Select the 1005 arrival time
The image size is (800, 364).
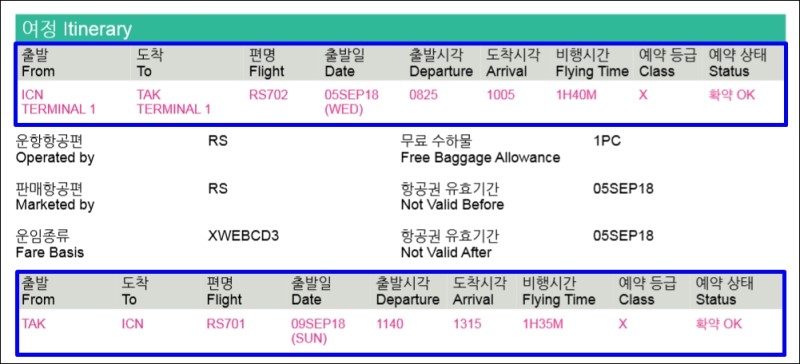click(501, 95)
